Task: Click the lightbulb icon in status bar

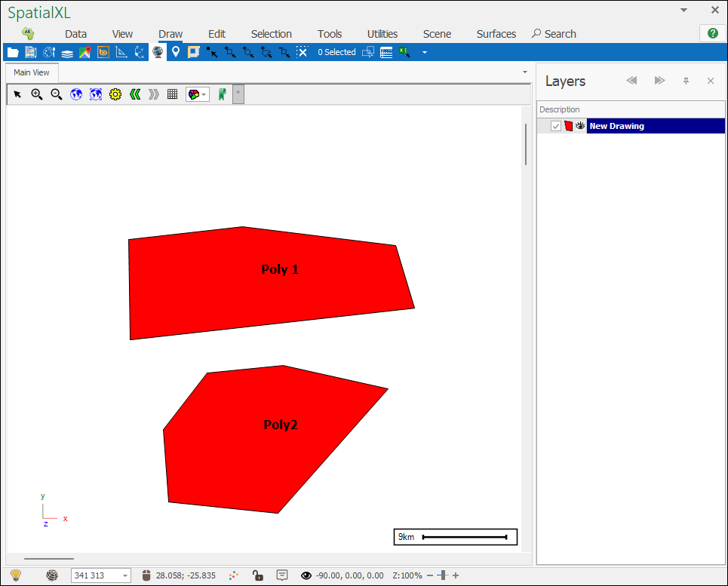Action: pos(16,575)
